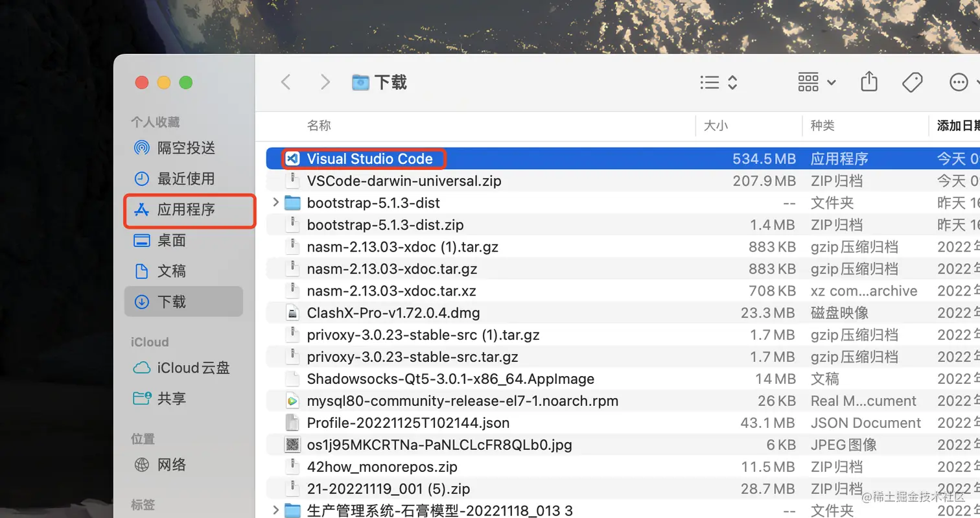This screenshot has height=518, width=980.
Task: Click the Visual Studio Code app icon
Action: 293,159
